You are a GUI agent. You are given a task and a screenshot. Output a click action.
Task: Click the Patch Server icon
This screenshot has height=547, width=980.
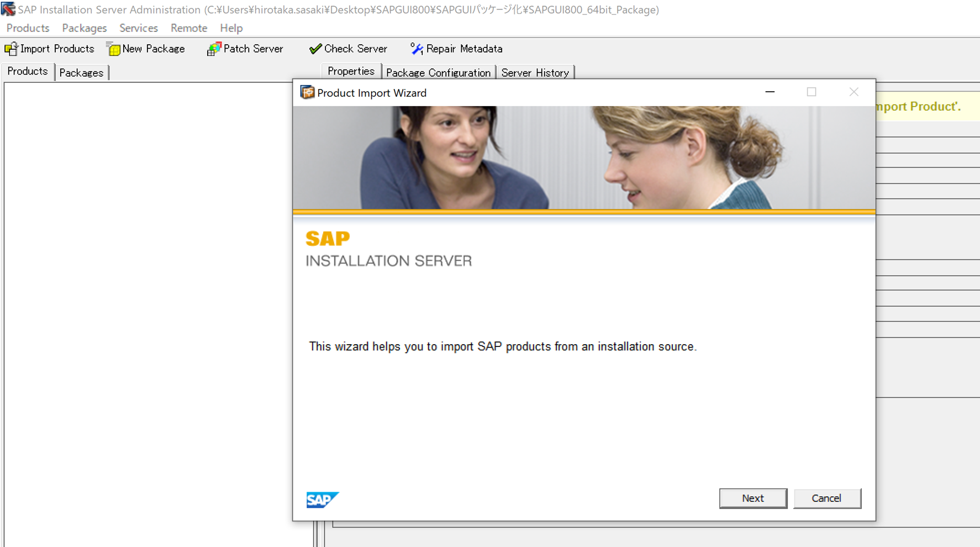[x=214, y=49]
